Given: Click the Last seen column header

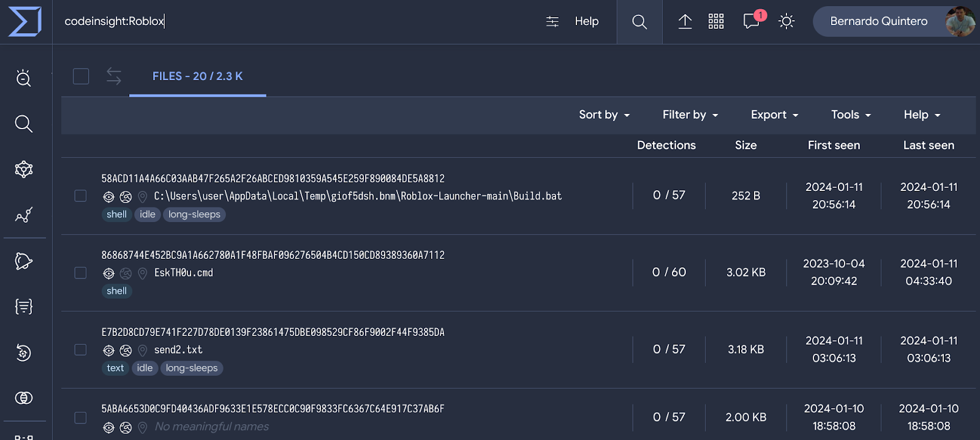Looking at the screenshot, I should point(929,146).
